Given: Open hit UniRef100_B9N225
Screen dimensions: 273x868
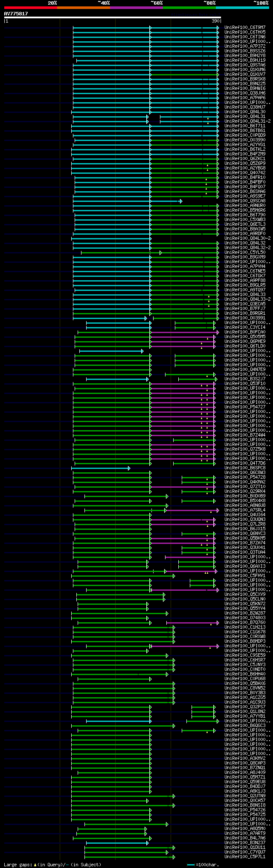Looking at the screenshot, I should [245, 83].
